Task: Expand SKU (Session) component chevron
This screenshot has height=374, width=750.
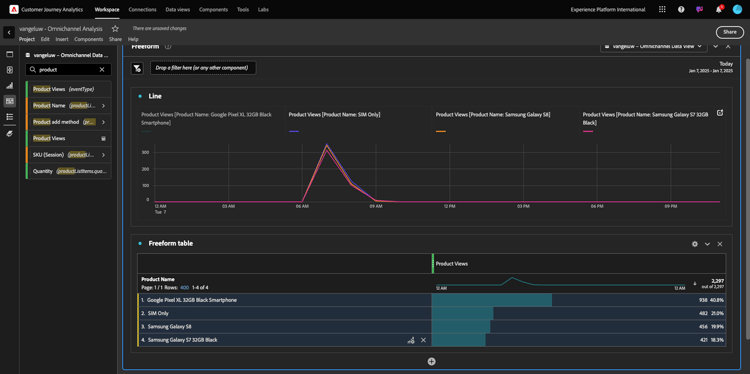Action: point(103,154)
